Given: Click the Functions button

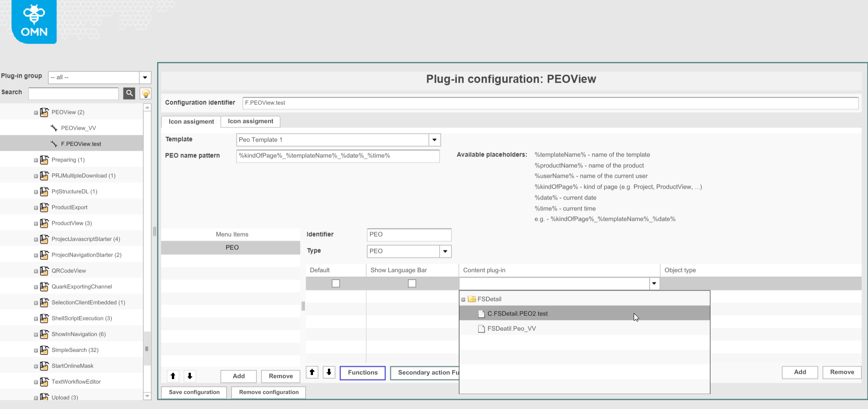Looking at the screenshot, I should 362,372.
